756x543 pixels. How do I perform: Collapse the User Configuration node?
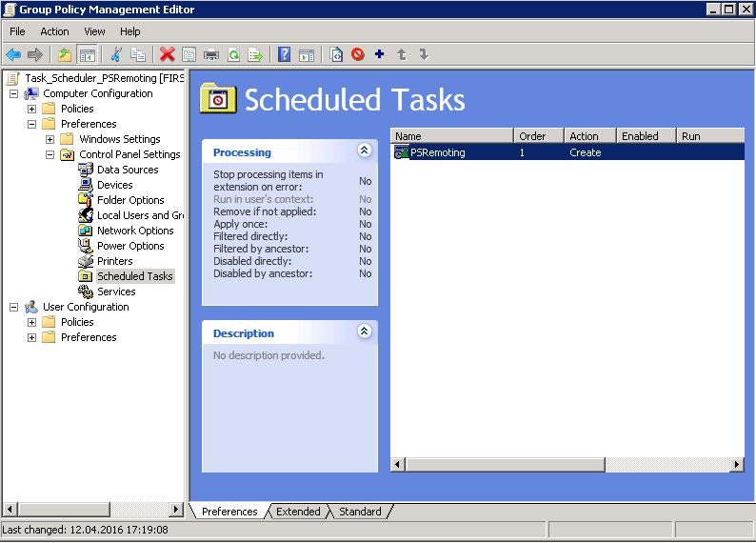click(x=14, y=307)
